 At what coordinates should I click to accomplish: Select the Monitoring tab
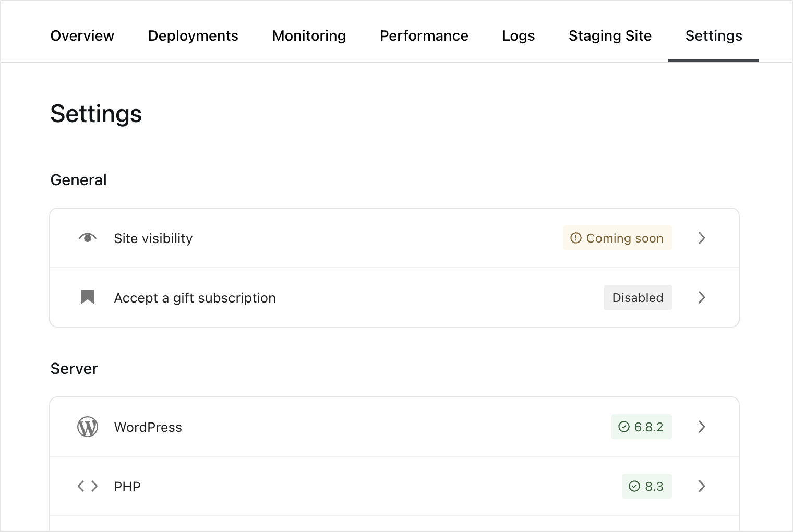[x=308, y=35]
